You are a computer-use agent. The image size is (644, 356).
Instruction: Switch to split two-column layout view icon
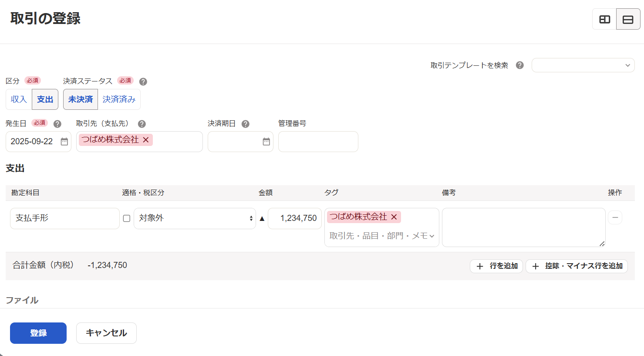(605, 19)
